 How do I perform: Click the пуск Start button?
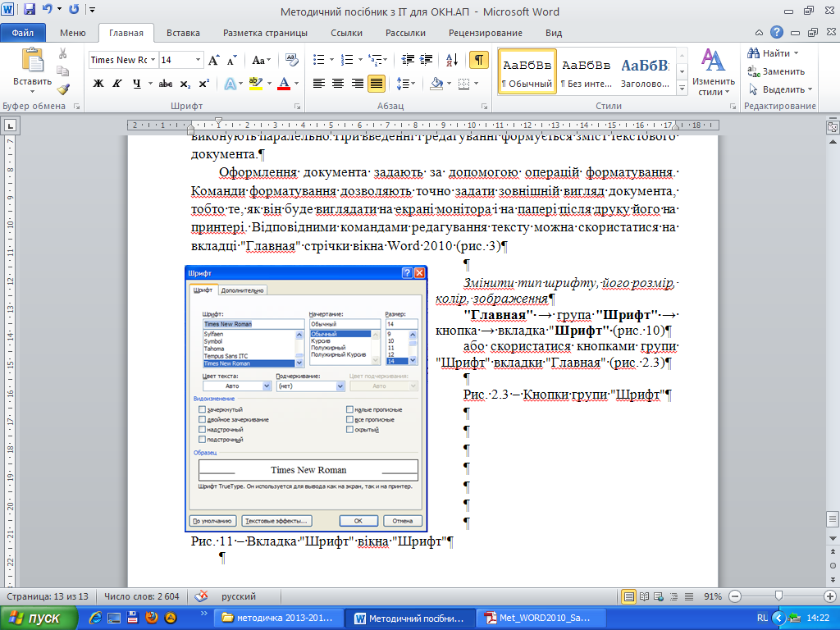[x=38, y=619]
